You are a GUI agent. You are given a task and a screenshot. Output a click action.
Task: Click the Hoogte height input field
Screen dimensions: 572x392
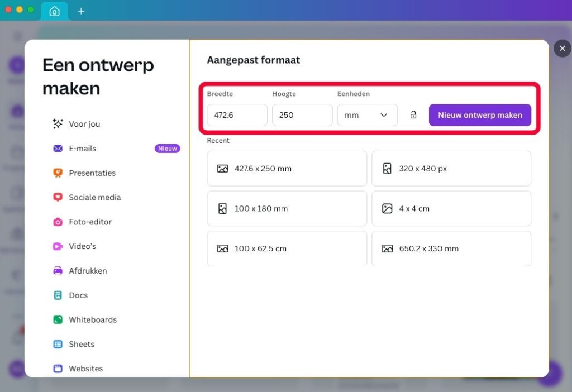click(x=302, y=115)
